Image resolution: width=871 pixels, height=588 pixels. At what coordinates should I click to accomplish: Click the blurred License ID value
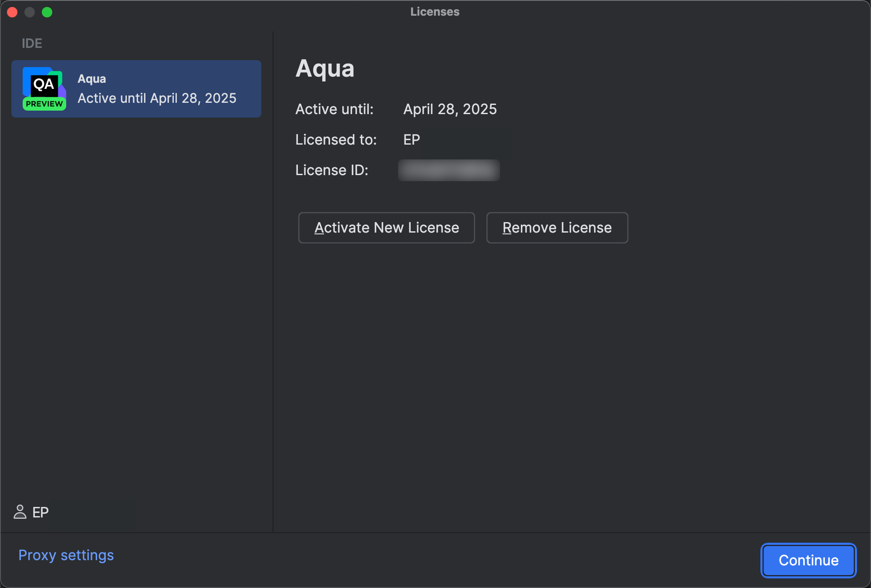[x=449, y=170]
